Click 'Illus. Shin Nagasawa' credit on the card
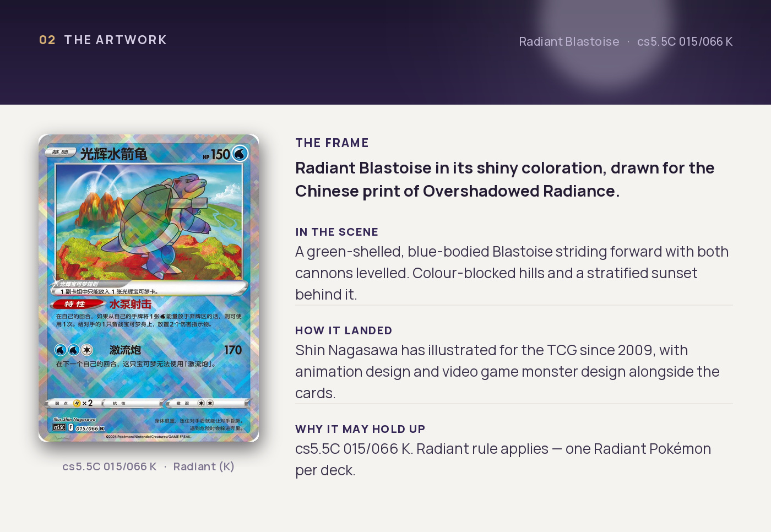Image resolution: width=771 pixels, height=532 pixels. pos(74,420)
